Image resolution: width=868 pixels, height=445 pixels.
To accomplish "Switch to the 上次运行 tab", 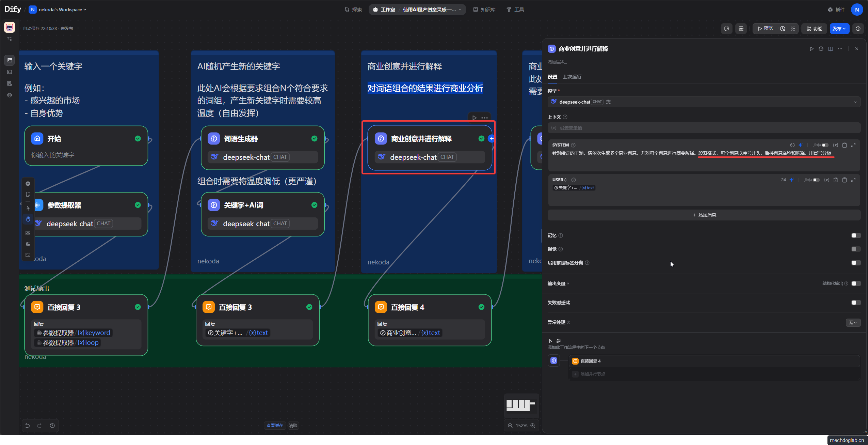I will pos(572,77).
